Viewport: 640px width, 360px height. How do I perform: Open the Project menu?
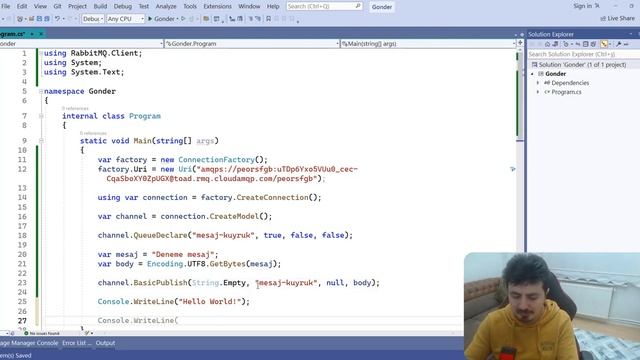77,6
